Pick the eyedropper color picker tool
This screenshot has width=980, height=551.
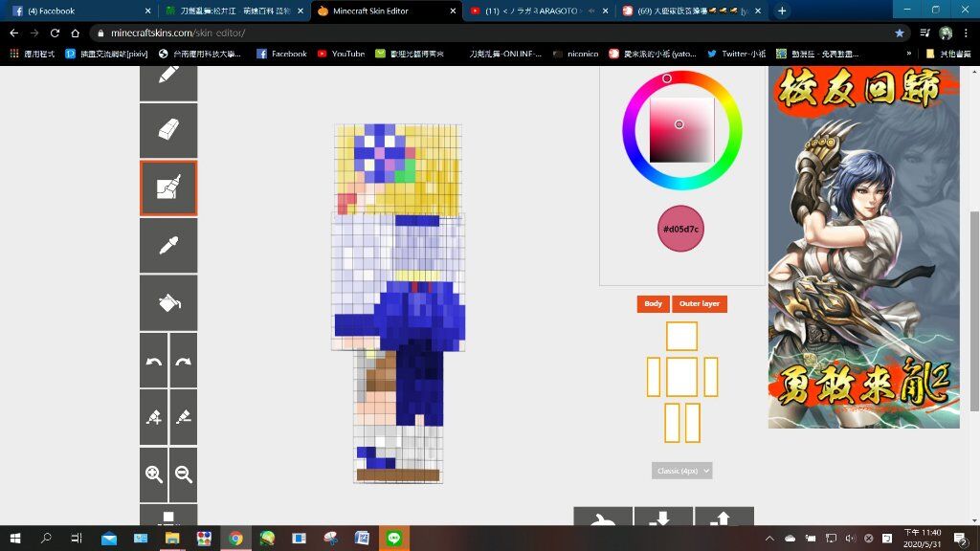168,246
